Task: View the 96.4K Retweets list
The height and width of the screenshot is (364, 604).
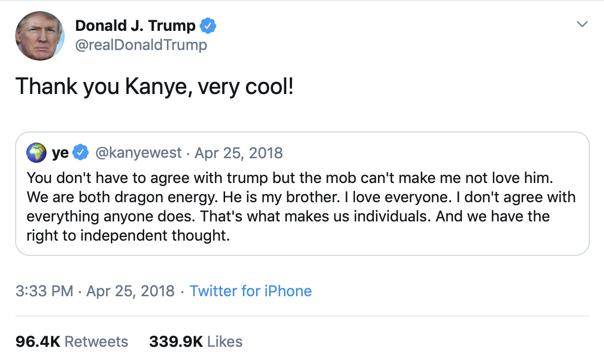Action: click(72, 342)
